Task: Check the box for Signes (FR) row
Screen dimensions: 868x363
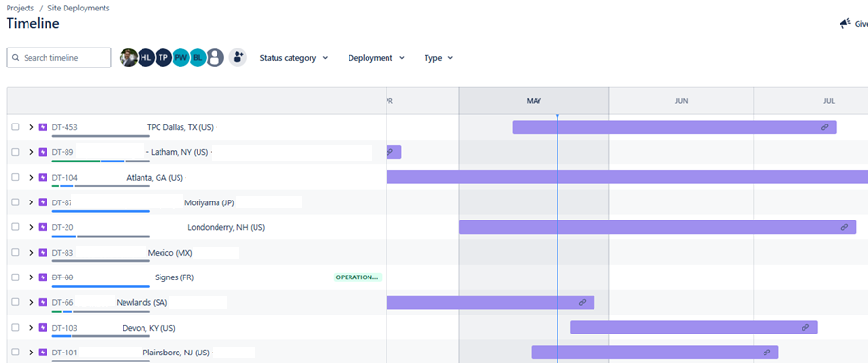Action: tap(15, 277)
